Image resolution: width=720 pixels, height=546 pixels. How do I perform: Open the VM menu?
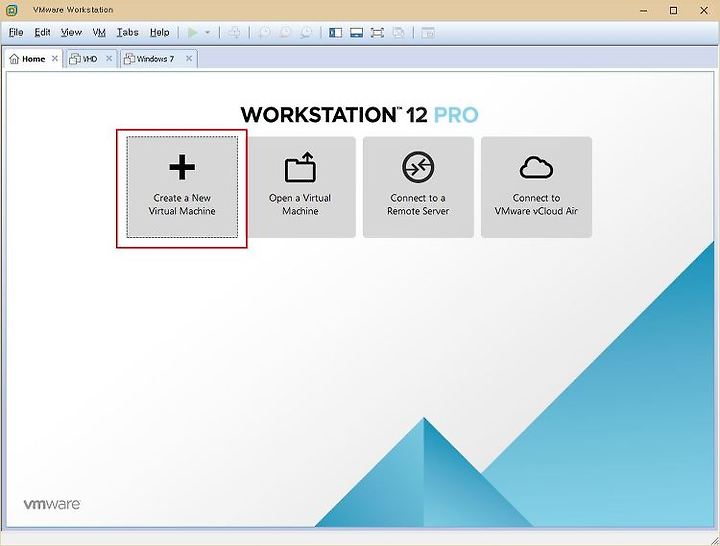click(x=99, y=33)
